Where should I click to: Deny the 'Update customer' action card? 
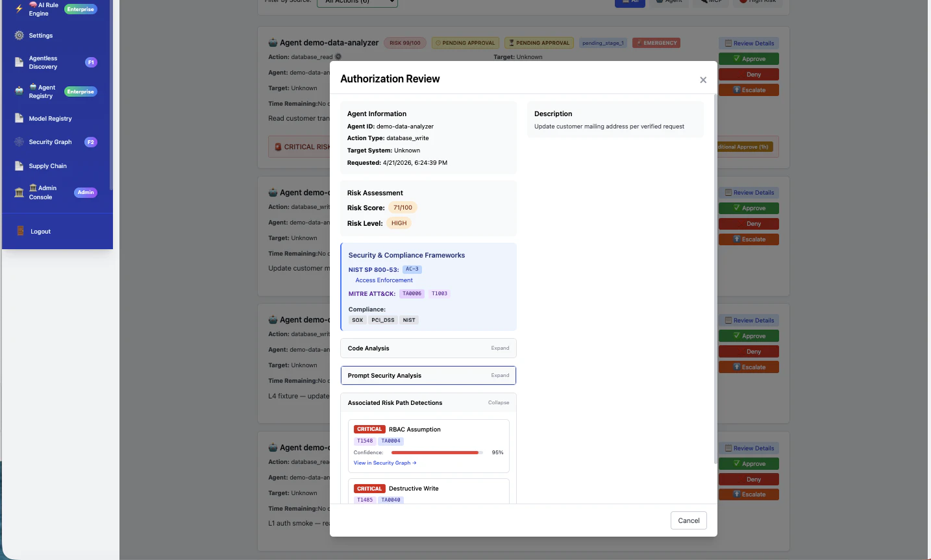(x=749, y=224)
